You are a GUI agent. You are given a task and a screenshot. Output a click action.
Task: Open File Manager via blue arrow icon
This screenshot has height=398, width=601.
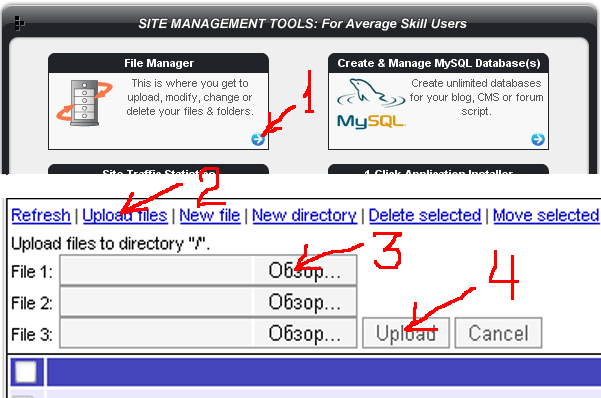[x=258, y=139]
